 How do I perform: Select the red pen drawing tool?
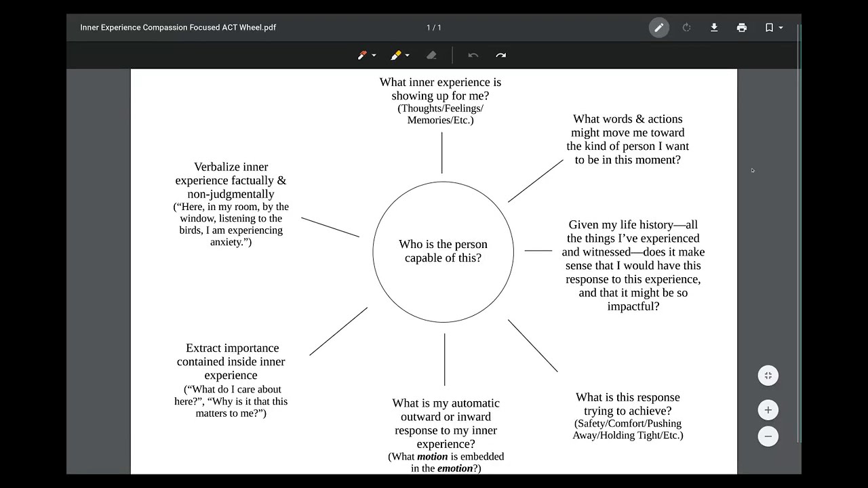pos(362,56)
